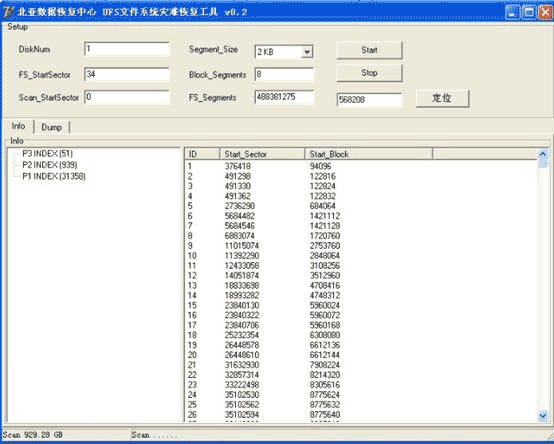Click the Stop button
Image resolution: width=554 pixels, height=444 pixels.
(369, 73)
